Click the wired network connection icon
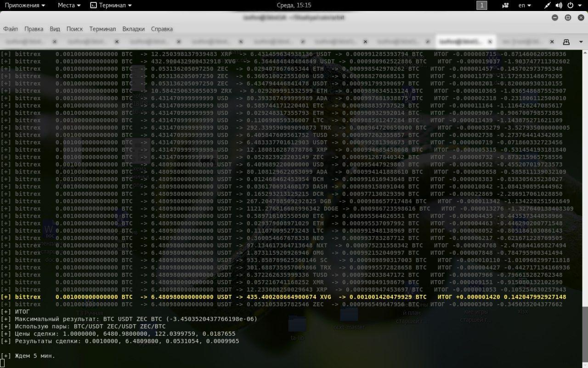588x368 pixels. pyautogui.click(x=547, y=6)
